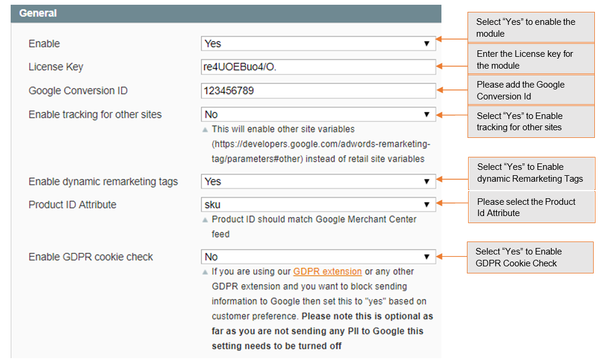Screen dimensions: 602x364
Task: Open the Product ID Attribute dropdown showing sku
Action: tap(318, 205)
